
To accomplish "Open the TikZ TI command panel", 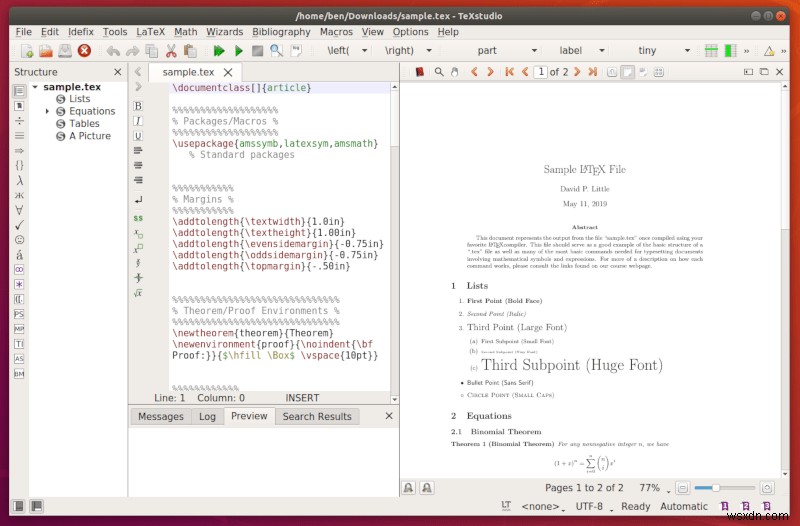I will click(x=19, y=344).
